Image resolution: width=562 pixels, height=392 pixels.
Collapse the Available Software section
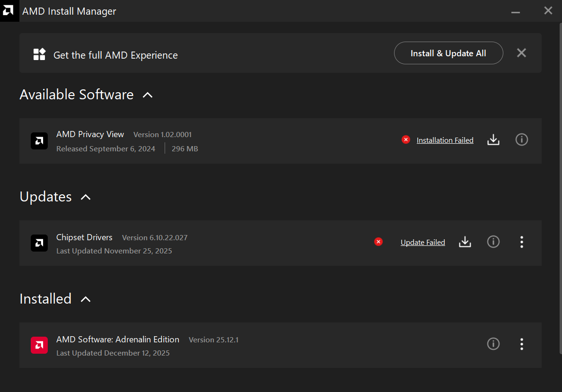(148, 95)
